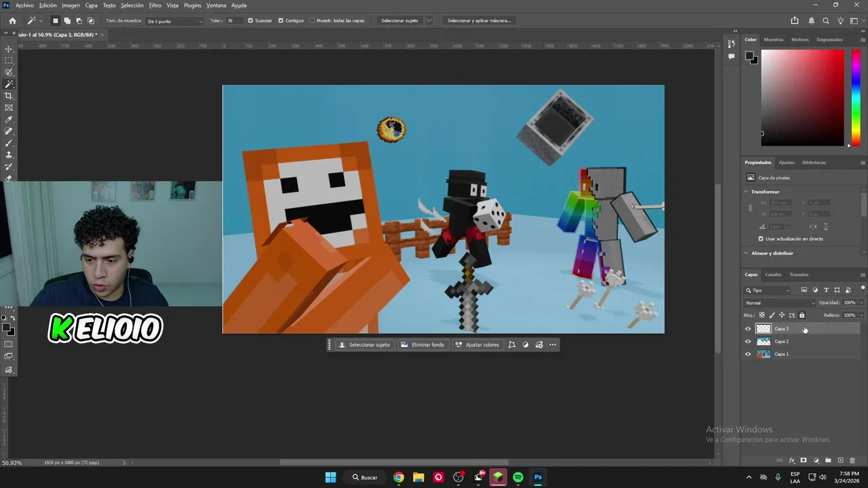Click the Home icon in options bar

(12, 21)
